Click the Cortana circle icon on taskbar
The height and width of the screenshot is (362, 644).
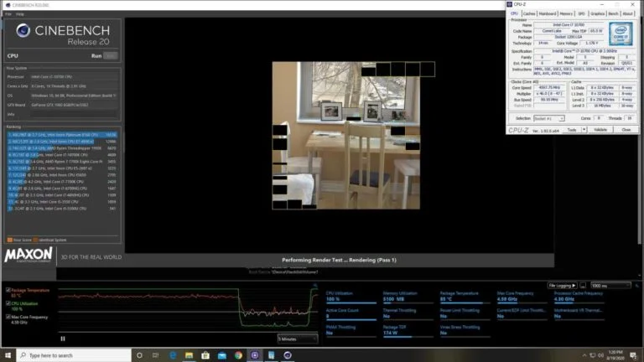[139, 355]
